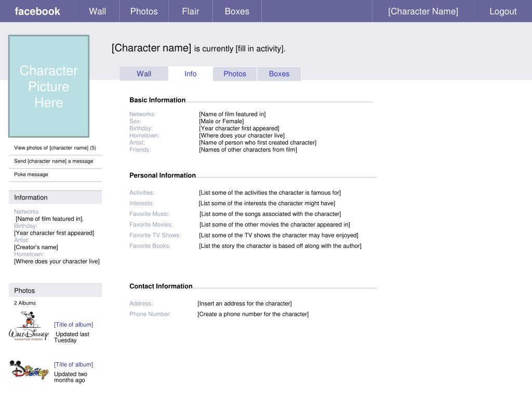Click the Interests value text

(x=267, y=203)
